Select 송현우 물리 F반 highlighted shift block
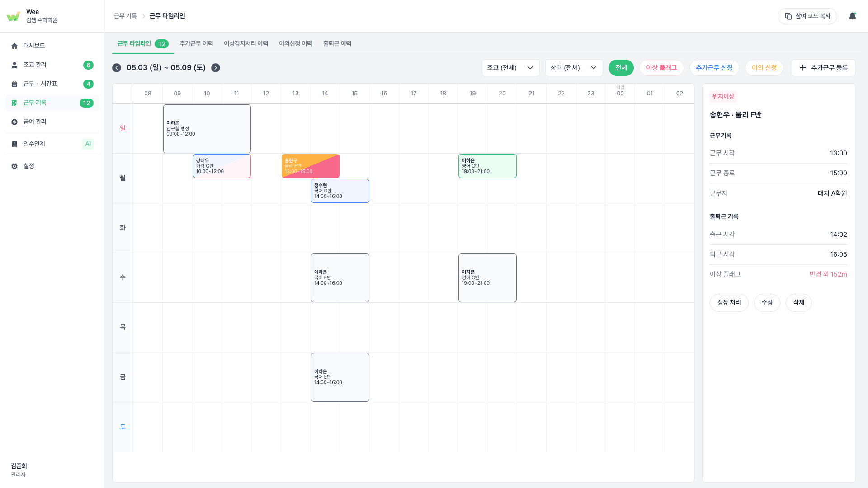Image resolution: width=868 pixels, height=488 pixels. (311, 166)
